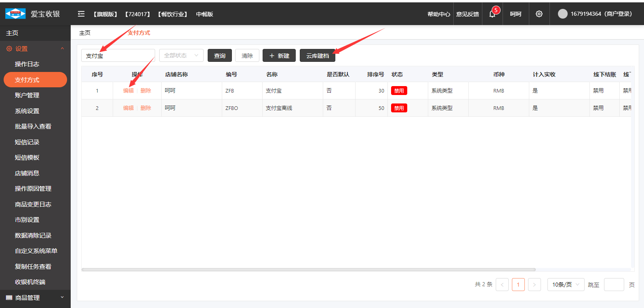Image resolution: width=644 pixels, height=308 pixels.
Task: Toggle the 禁用 status tag for 支付宝
Action: tap(399, 91)
